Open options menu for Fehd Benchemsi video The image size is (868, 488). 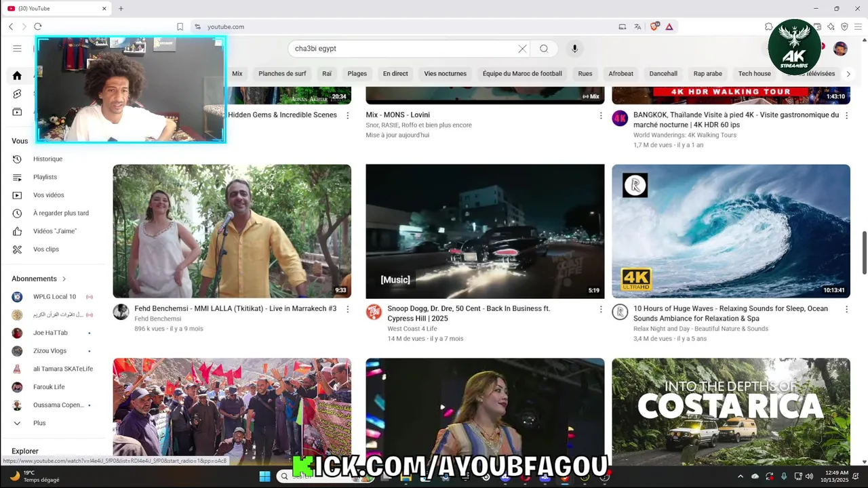(348, 309)
